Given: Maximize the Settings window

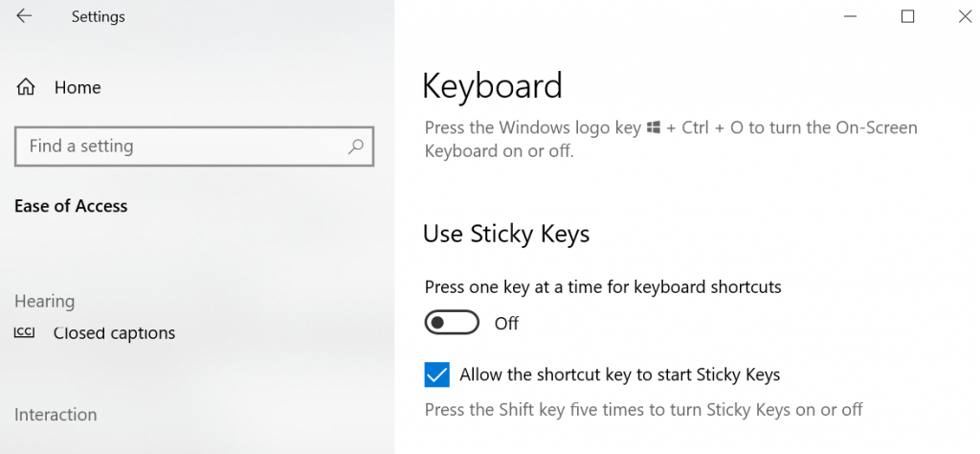Looking at the screenshot, I should point(907,17).
